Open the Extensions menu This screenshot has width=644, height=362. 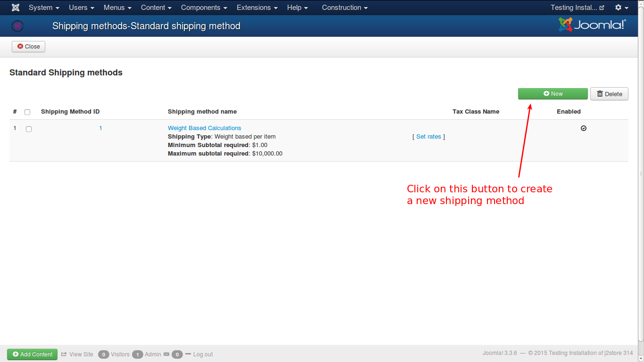[257, 8]
